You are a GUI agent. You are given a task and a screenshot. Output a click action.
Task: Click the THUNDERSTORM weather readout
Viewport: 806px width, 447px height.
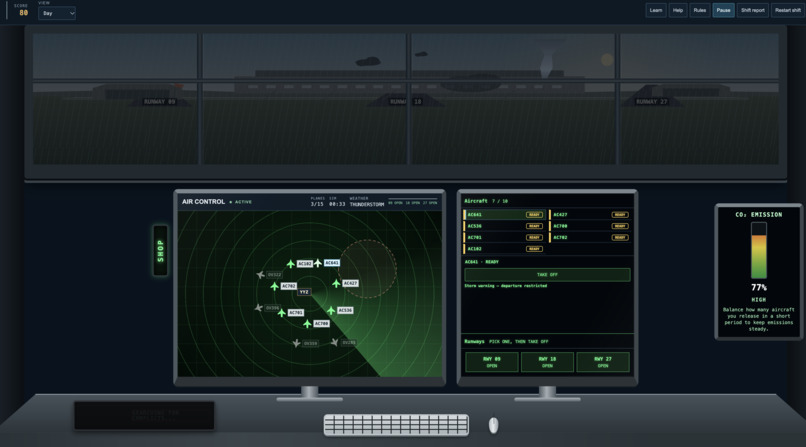367,204
